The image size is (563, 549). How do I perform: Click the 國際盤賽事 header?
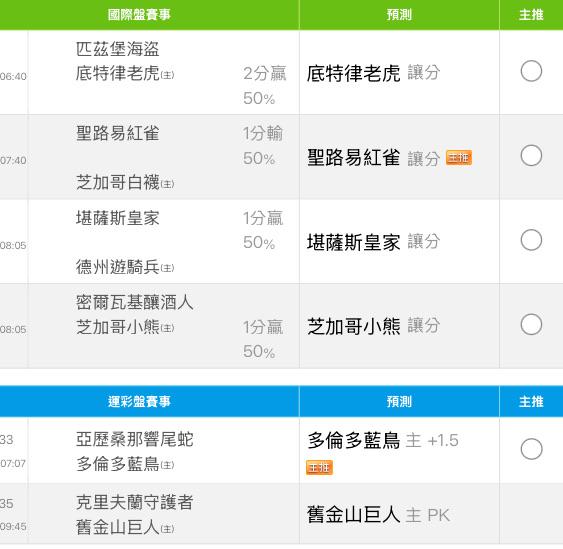(139, 15)
